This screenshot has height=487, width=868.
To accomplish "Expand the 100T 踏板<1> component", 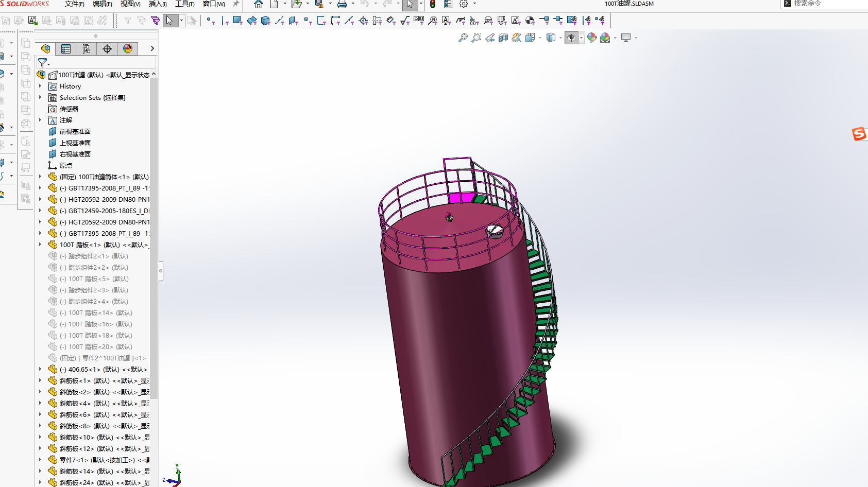I will click(40, 245).
